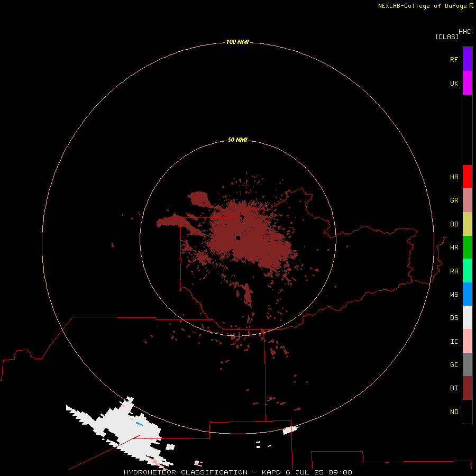Screen dimensions: 476x476
Task: Click the BI legend label
Action: click(x=454, y=388)
